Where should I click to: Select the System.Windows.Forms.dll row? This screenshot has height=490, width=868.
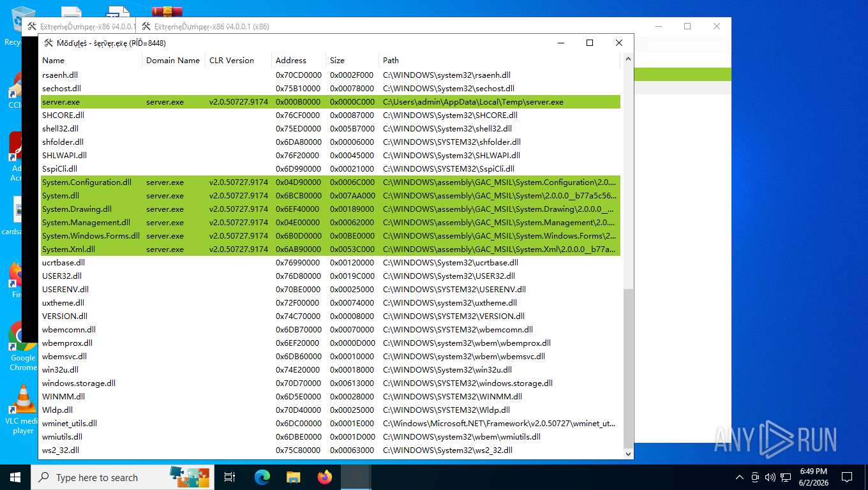330,236
